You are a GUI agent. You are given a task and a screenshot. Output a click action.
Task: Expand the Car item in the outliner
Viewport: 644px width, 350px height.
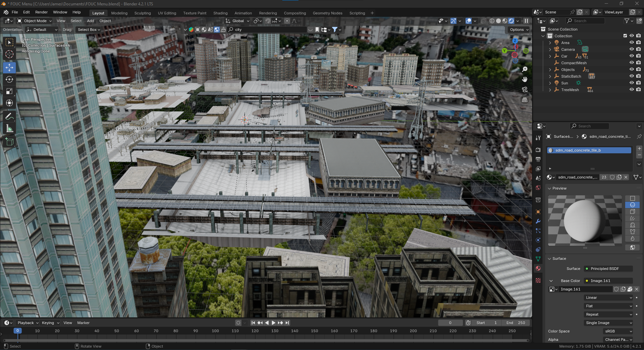550,56
